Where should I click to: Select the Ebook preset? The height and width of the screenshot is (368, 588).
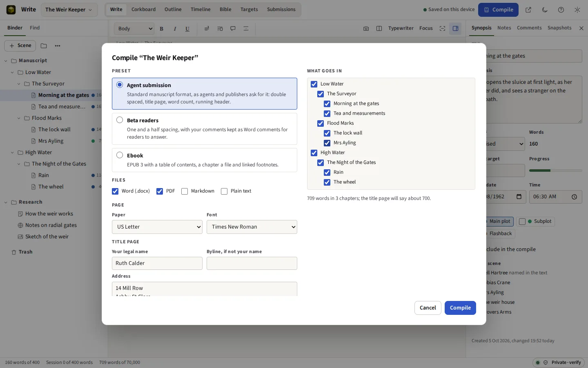[204, 160]
